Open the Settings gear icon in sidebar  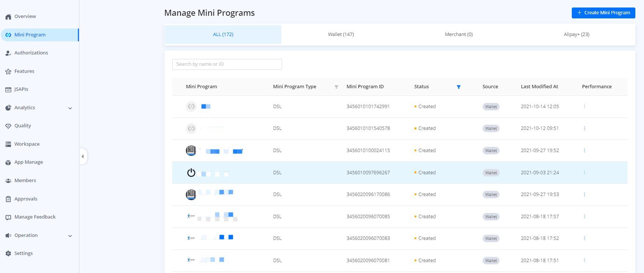click(x=8, y=253)
